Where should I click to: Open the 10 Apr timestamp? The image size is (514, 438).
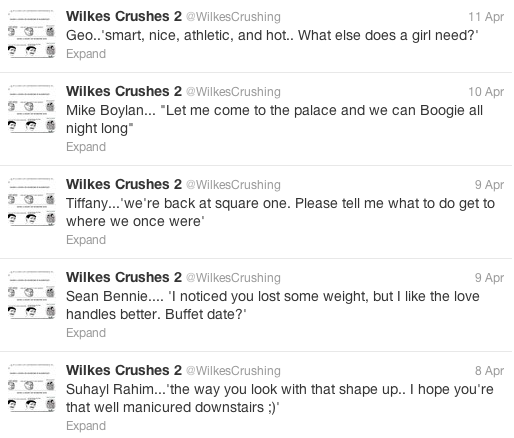(486, 92)
